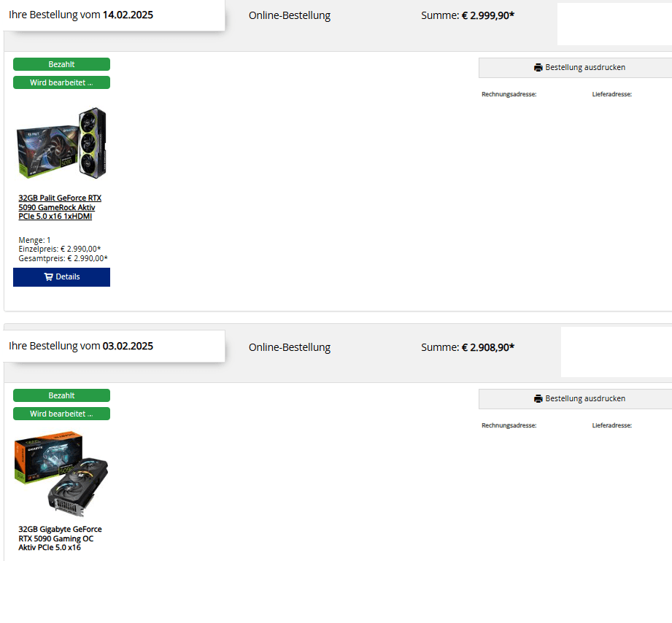Select the 'Ihre Bestellung vom 14.02.2025' header
This screenshot has width=672, height=623.
click(81, 15)
